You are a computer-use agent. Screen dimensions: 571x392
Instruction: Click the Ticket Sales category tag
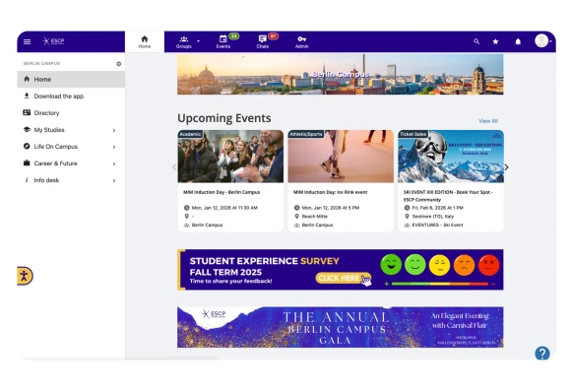click(x=412, y=134)
